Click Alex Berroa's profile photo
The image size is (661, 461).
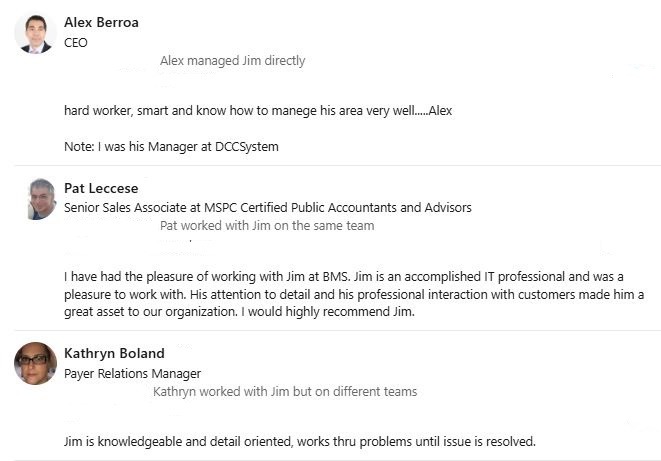coord(33,33)
